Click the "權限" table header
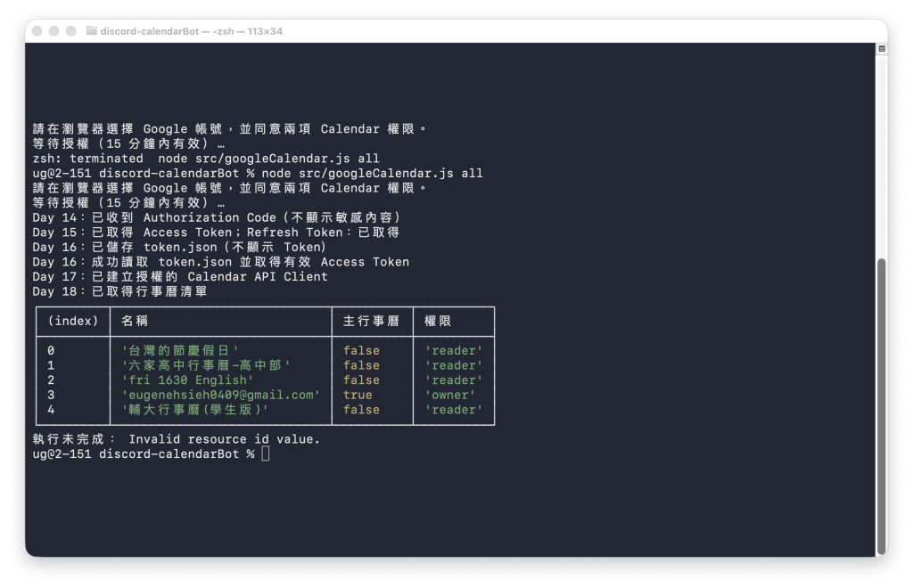Screen dimensions: 913x588 [x=438, y=321]
